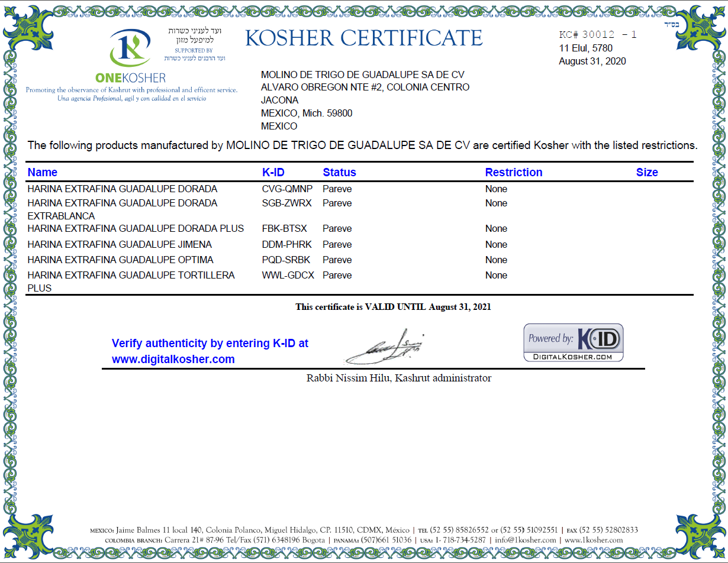This screenshot has height=563, width=728.
Task: Select K-ID code DDM-PHRK
Action: (286, 244)
